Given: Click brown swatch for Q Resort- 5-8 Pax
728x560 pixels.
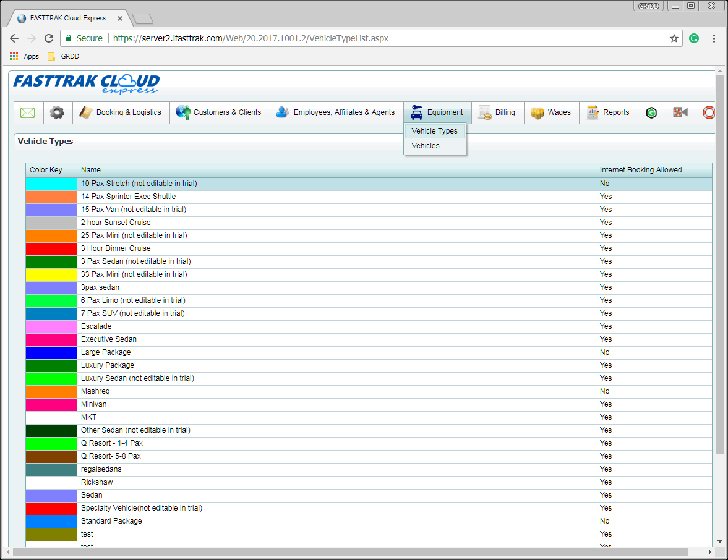Looking at the screenshot, I should [51, 457].
